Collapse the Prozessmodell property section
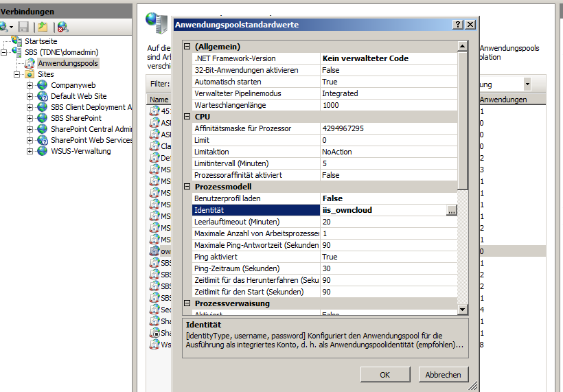Viewport: 563px width, 392px height. point(187,186)
